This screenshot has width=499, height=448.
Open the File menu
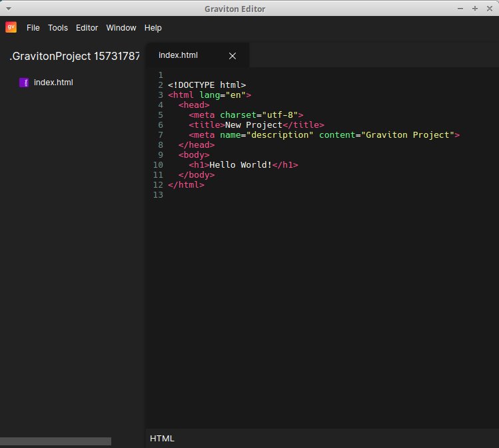pos(33,28)
